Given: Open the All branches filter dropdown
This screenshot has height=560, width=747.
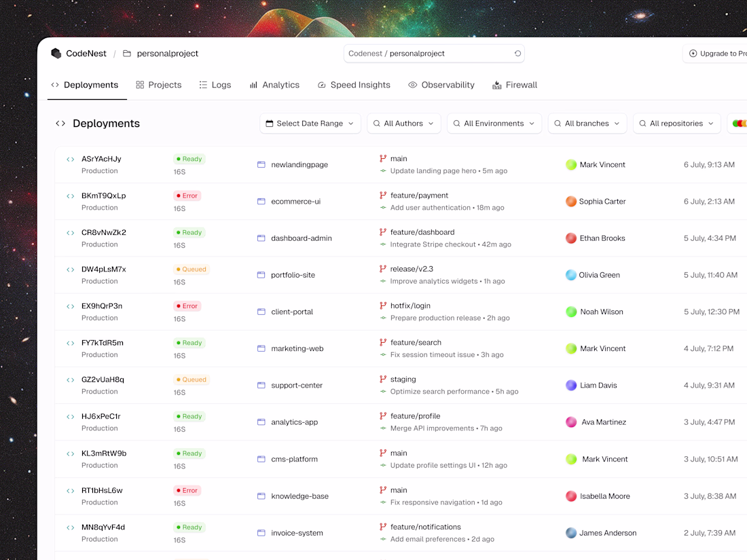Looking at the screenshot, I should coord(587,124).
